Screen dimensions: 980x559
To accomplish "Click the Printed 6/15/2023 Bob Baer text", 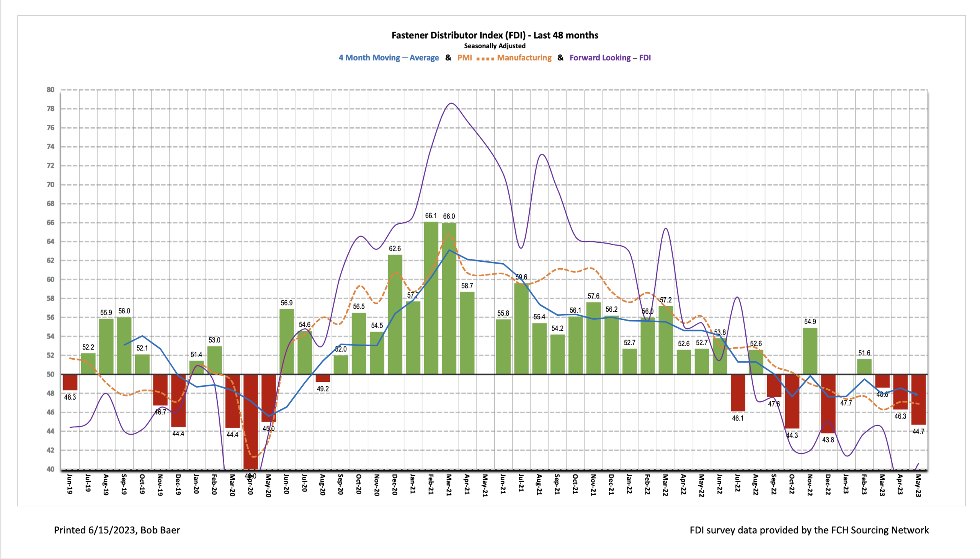I will [117, 530].
